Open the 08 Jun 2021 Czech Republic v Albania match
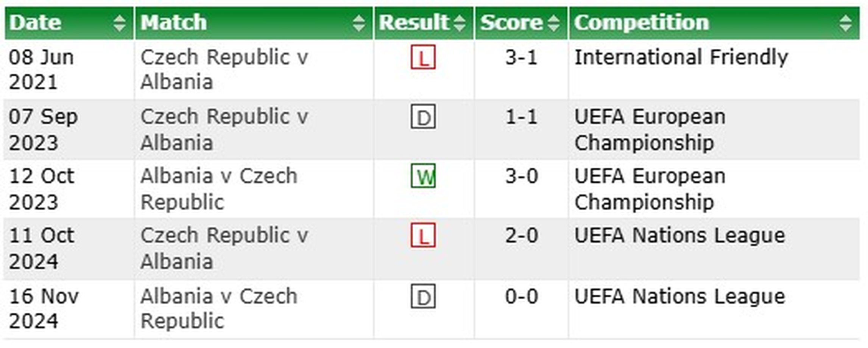 (x=224, y=70)
